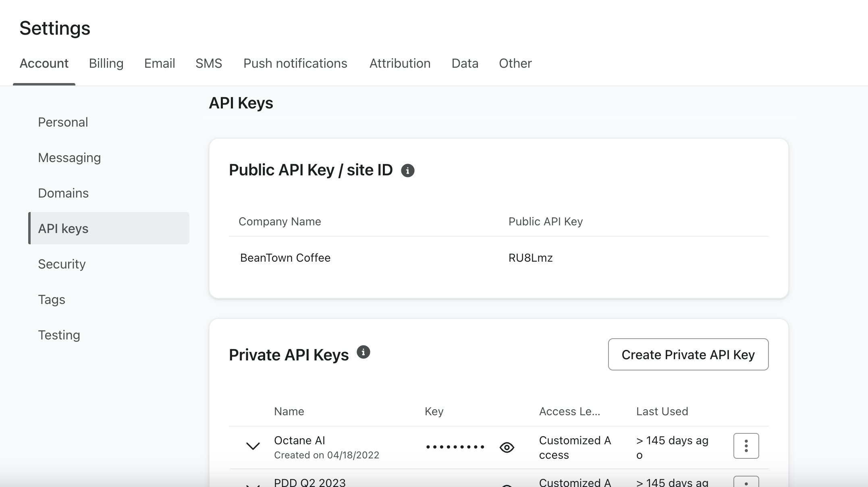Open the Attribution tab
The height and width of the screenshot is (487, 868).
pyautogui.click(x=400, y=63)
